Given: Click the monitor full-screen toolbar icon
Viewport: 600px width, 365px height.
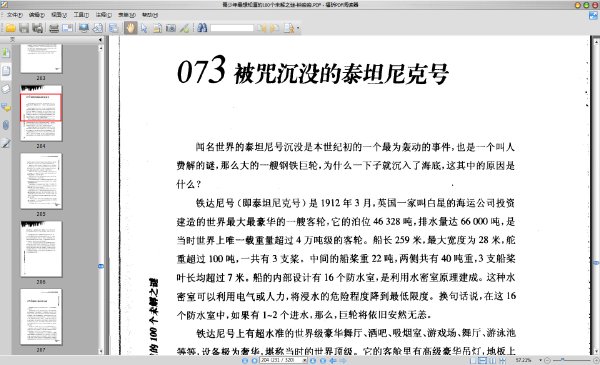Looking at the screenshot, I should tap(84, 28).
